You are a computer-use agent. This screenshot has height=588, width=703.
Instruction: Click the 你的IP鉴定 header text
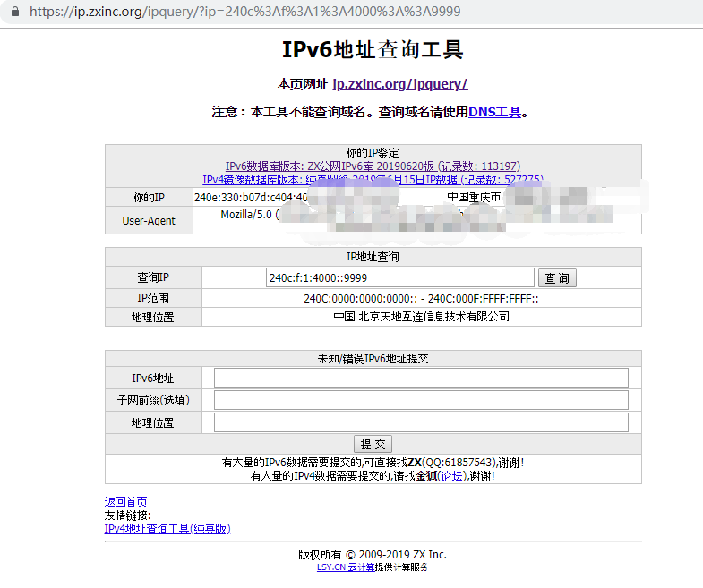pyautogui.click(x=373, y=153)
